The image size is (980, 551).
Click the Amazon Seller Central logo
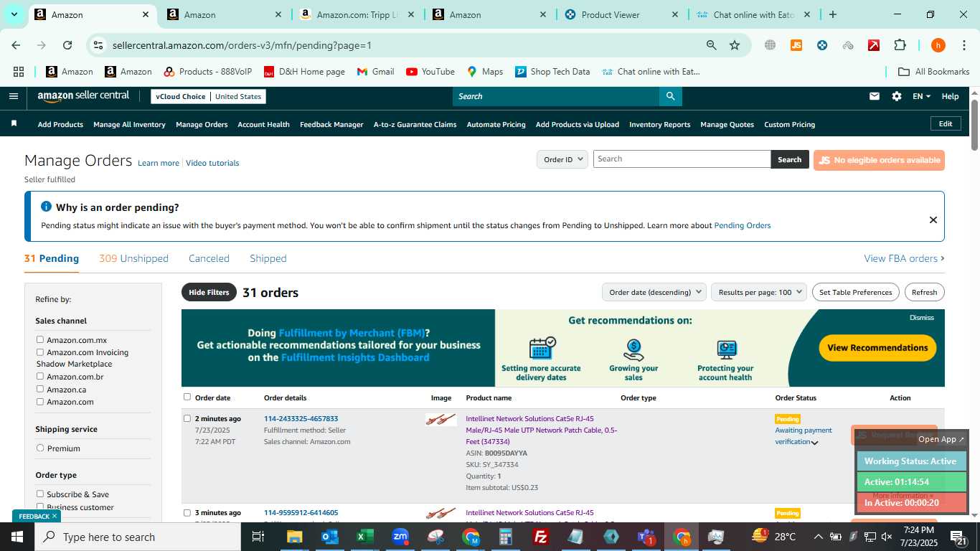[83, 96]
